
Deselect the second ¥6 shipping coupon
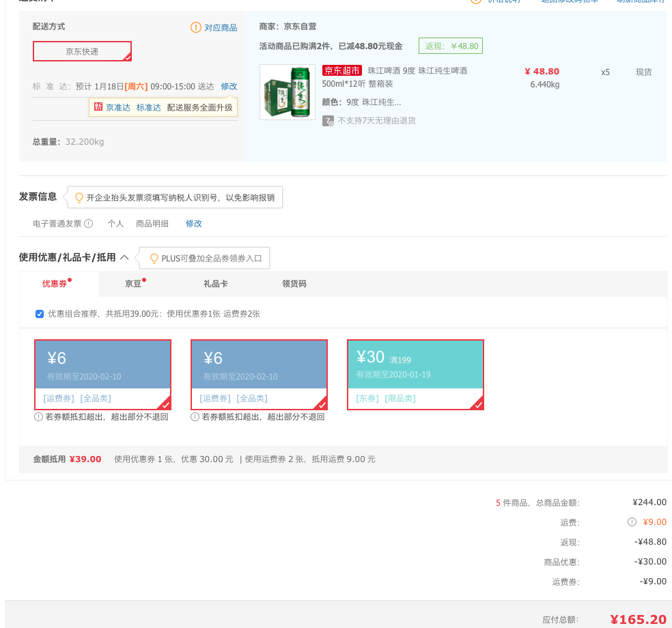[x=260, y=375]
